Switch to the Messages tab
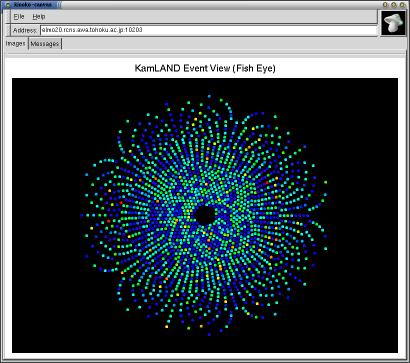The width and height of the screenshot is (410, 363). pyautogui.click(x=45, y=44)
